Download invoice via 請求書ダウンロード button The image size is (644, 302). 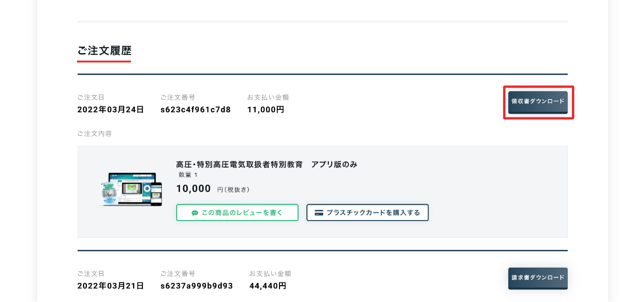tap(538, 278)
